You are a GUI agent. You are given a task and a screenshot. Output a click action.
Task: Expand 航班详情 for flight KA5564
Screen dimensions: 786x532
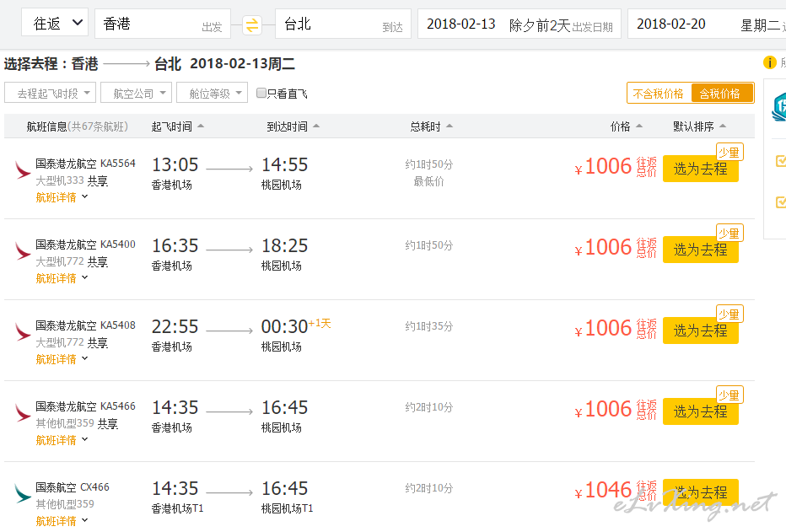[x=62, y=197]
